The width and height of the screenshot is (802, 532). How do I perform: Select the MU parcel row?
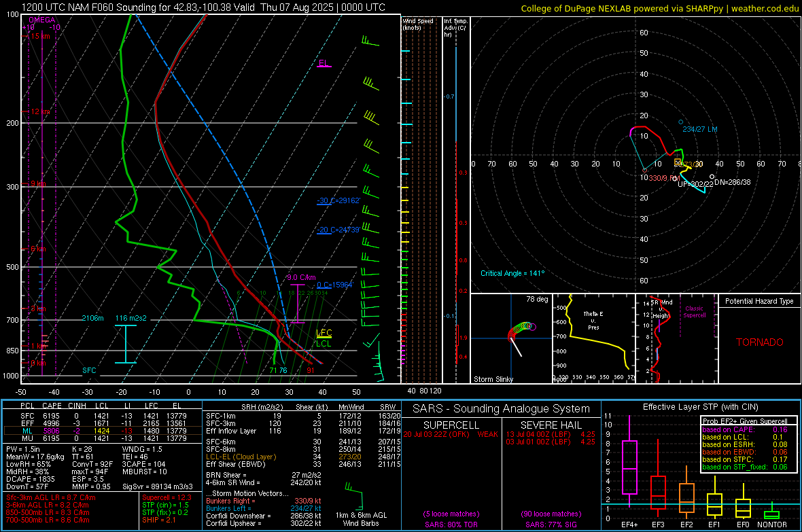(x=103, y=438)
